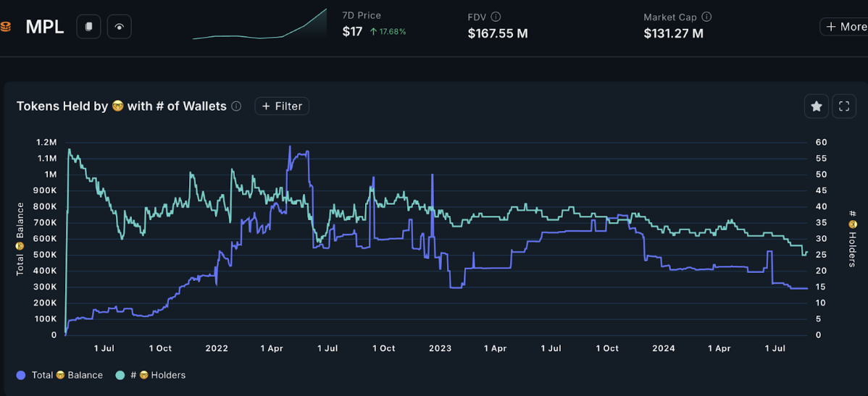This screenshot has width=868, height=396.
Task: Click the MPL token logo
Action: pos(5,28)
